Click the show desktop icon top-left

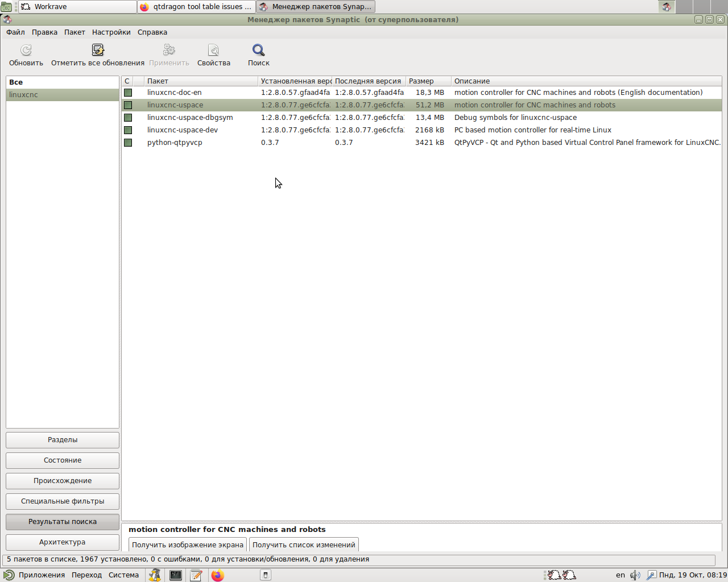point(6,7)
